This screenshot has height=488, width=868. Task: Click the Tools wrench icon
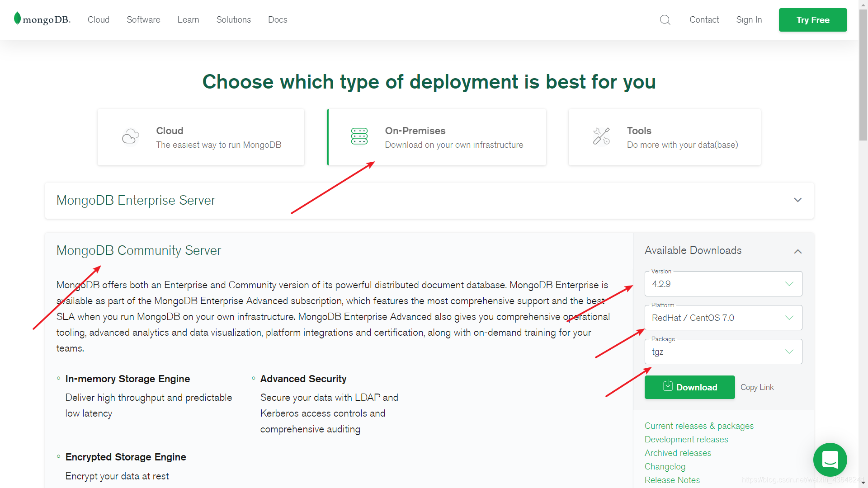(x=601, y=136)
